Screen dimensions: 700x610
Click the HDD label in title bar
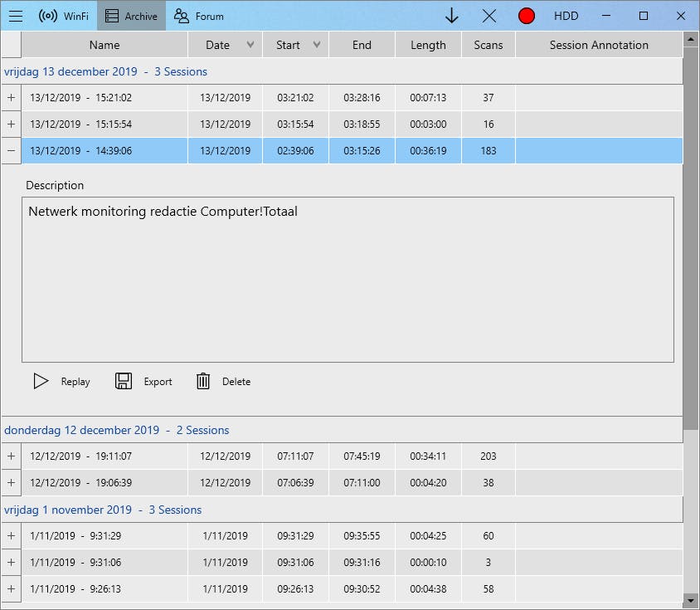point(566,16)
